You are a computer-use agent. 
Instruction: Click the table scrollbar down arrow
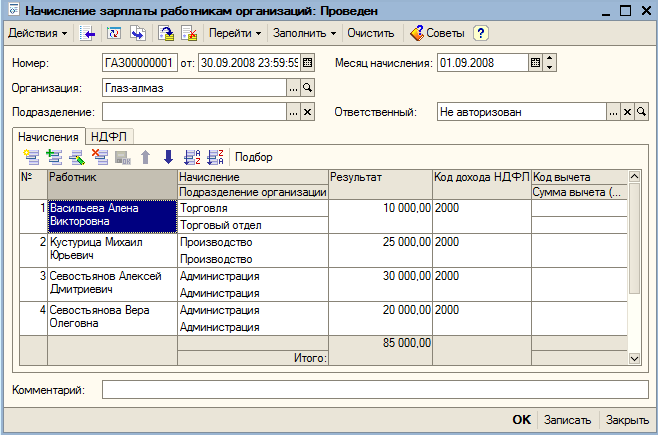pos(634,359)
